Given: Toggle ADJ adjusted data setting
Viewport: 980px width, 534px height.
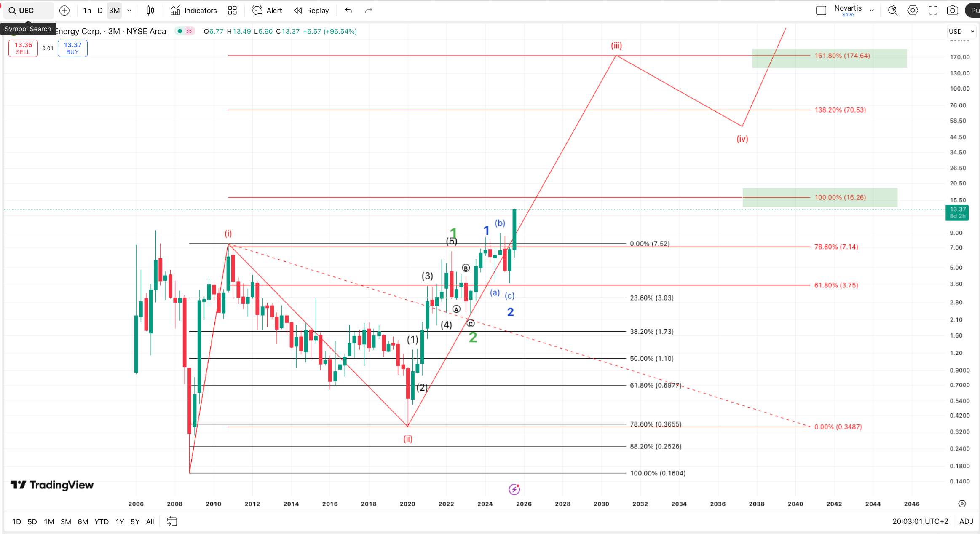Looking at the screenshot, I should (x=966, y=521).
